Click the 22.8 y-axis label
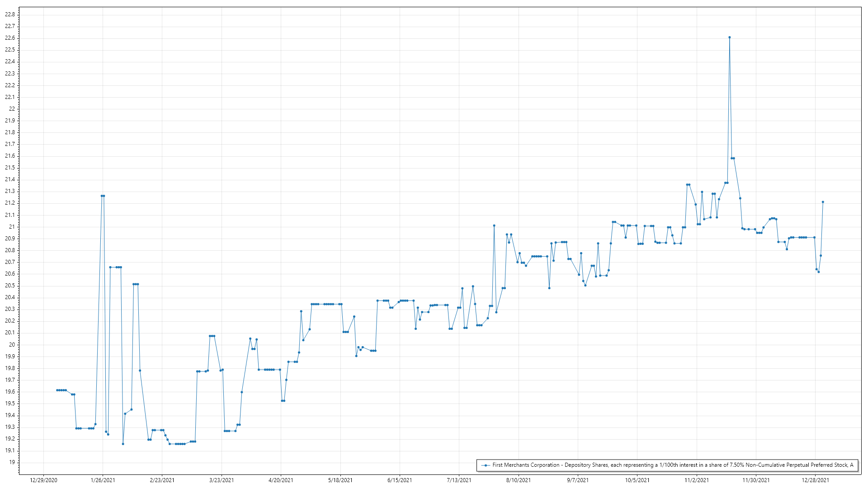 pyautogui.click(x=10, y=14)
